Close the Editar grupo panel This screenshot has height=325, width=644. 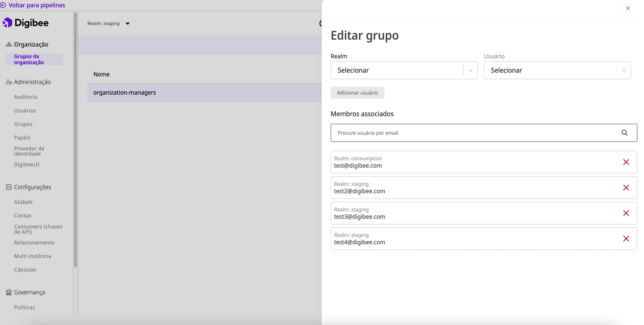tap(628, 8)
